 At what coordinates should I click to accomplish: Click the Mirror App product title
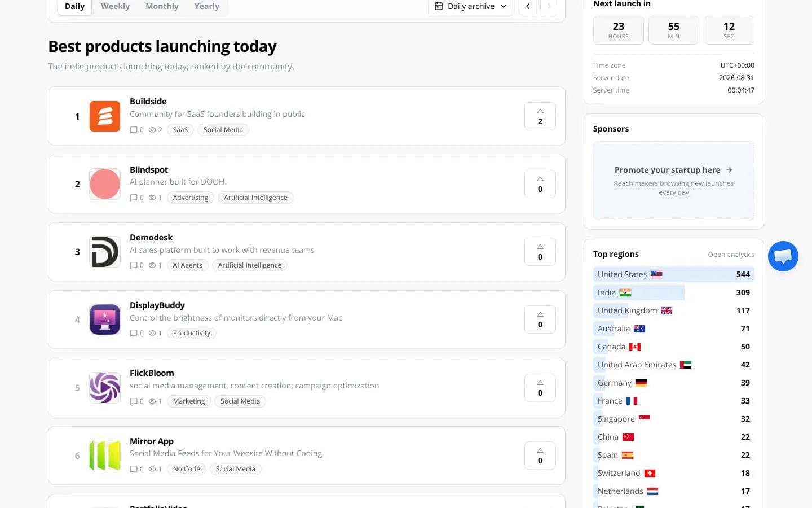pyautogui.click(x=152, y=441)
